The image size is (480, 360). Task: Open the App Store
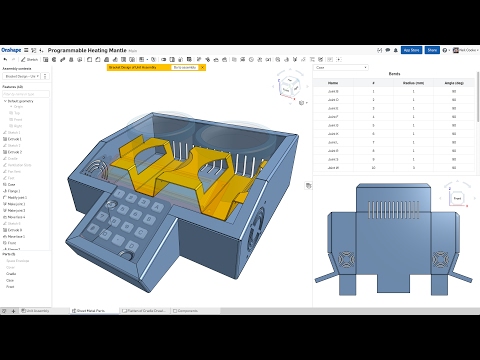(411, 50)
